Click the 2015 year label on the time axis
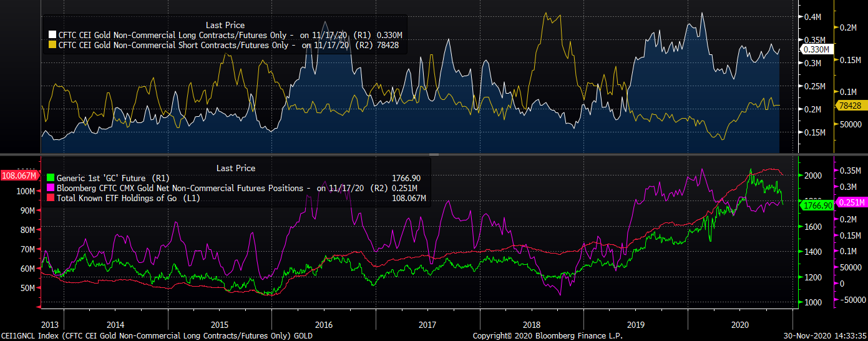Viewport: 868px width, 341px height. pos(219,325)
